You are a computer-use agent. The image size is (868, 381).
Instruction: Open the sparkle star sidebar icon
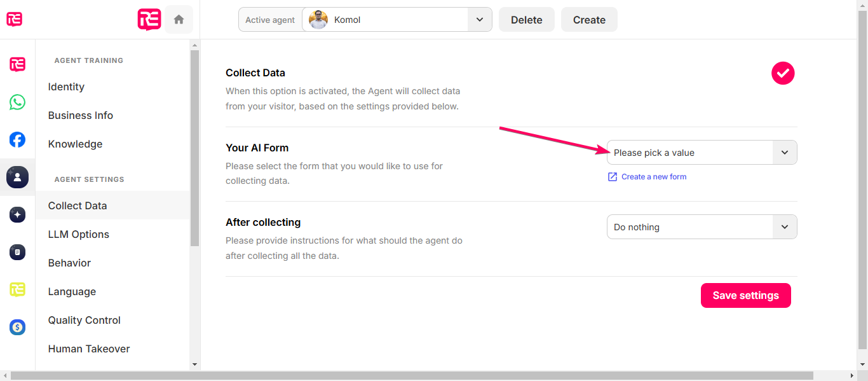(17, 214)
